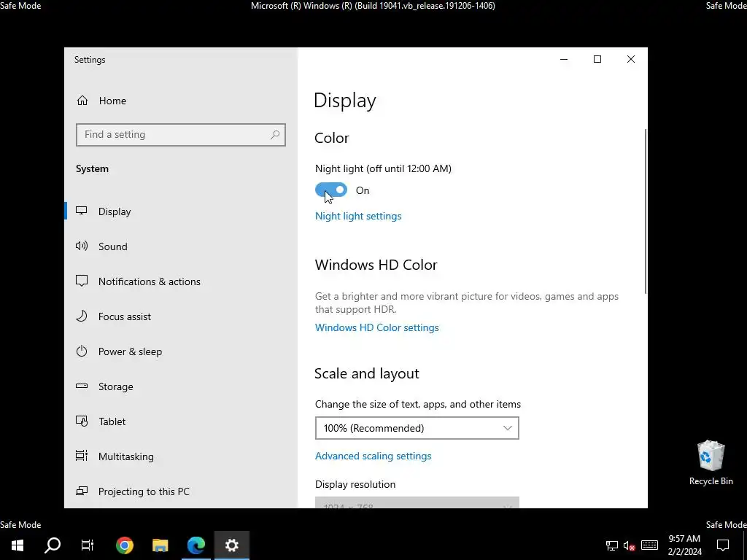The width and height of the screenshot is (747, 560).
Task: Open taskbar Search magnifier
Action: coord(53,545)
